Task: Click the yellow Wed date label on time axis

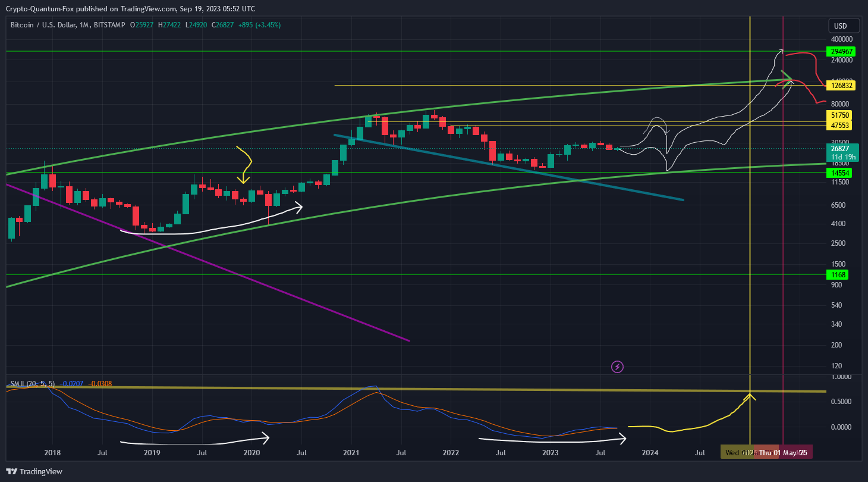Action: point(737,453)
